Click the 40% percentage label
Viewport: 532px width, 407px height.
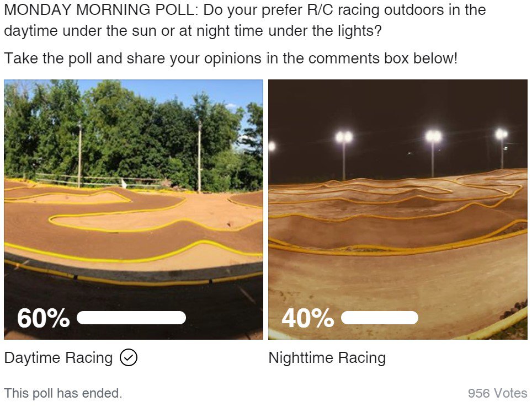coord(307,318)
